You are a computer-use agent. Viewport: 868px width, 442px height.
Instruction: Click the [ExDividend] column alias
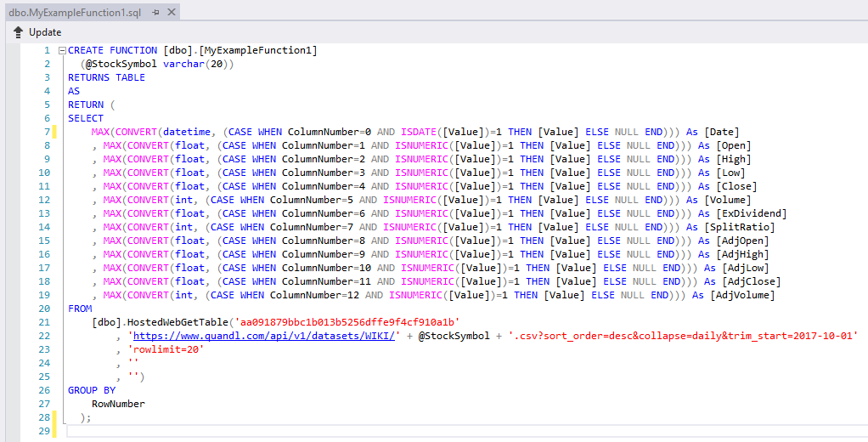[x=751, y=213]
